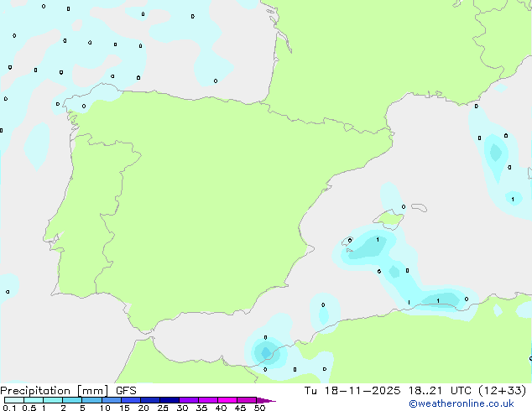Click the "15" legend value
Image resolution: width=532 pixels, height=411 pixels.
click(x=124, y=408)
